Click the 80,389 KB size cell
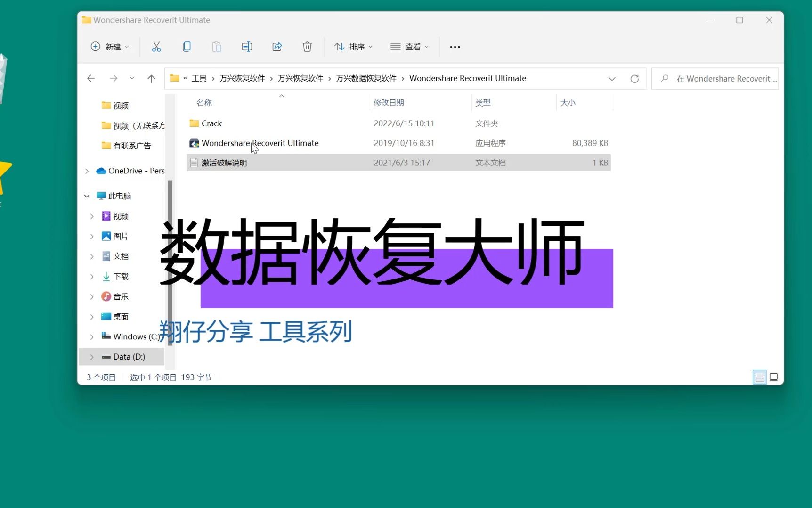The height and width of the screenshot is (508, 812). coord(590,143)
